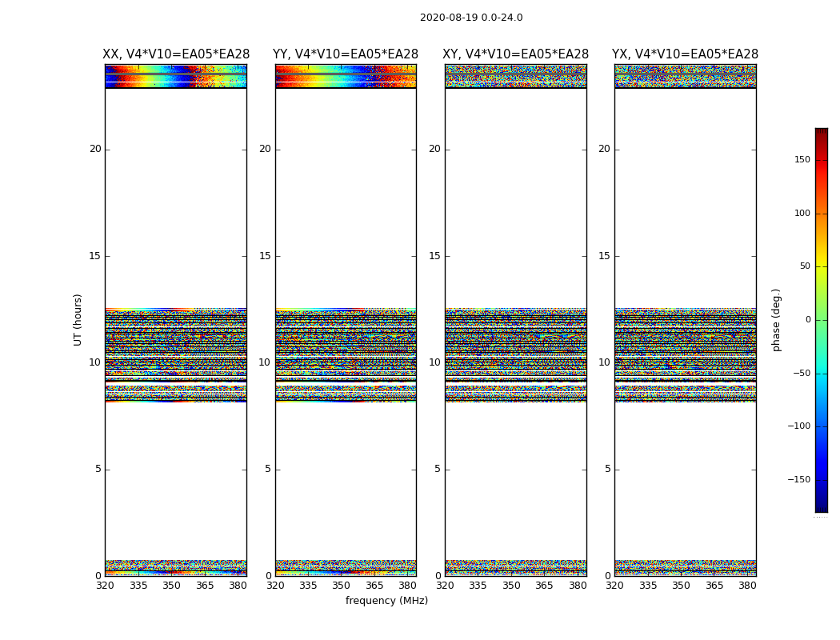Click the 20 hour tick on XX panel

95,149
